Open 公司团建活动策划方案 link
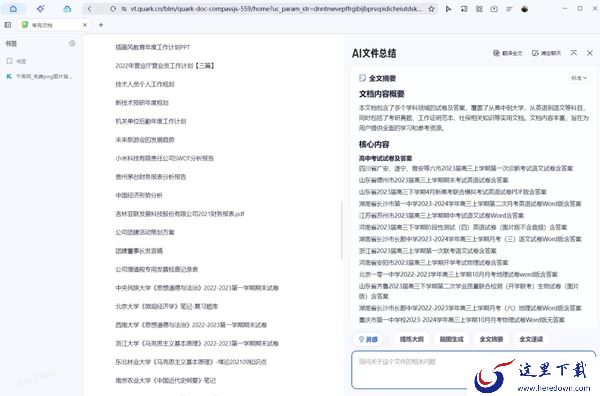Screen dimensions: 600x396 (145, 232)
